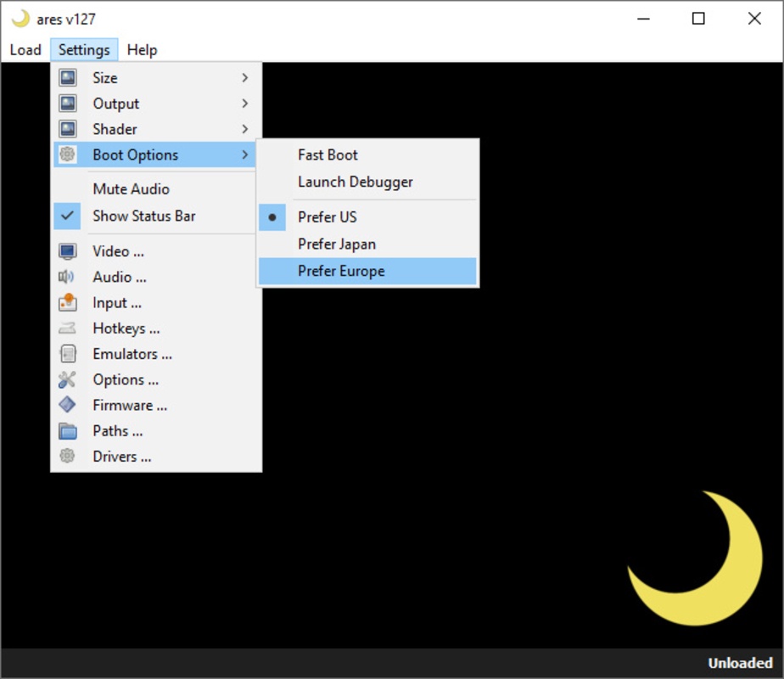Click the Video monitor icon
This screenshot has height=679, width=784.
pyautogui.click(x=68, y=251)
